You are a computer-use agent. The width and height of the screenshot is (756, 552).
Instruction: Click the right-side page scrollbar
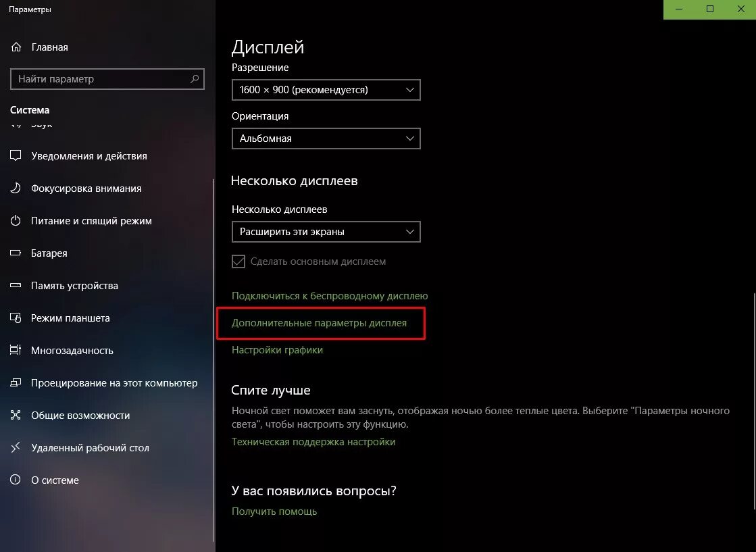(x=753, y=400)
